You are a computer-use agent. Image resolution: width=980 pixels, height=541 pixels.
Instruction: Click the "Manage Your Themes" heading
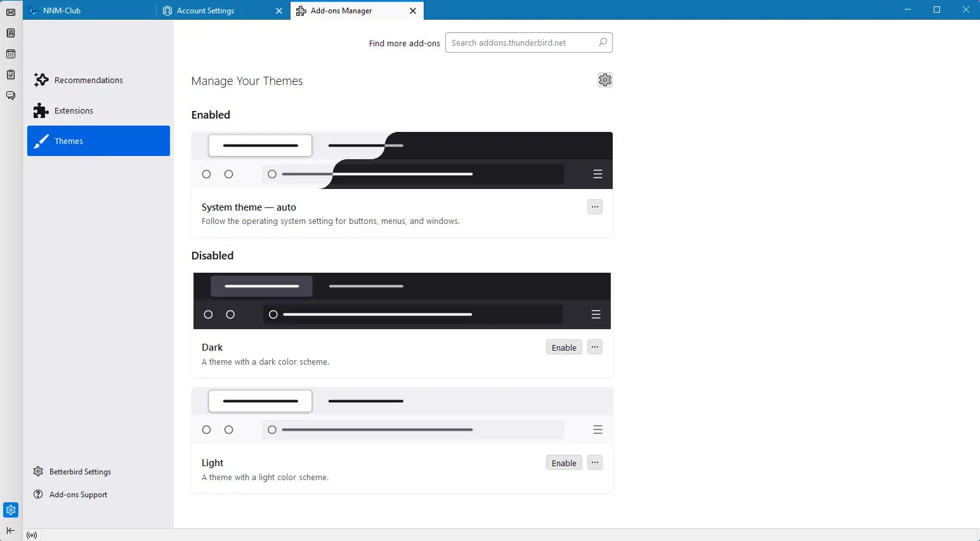247,81
